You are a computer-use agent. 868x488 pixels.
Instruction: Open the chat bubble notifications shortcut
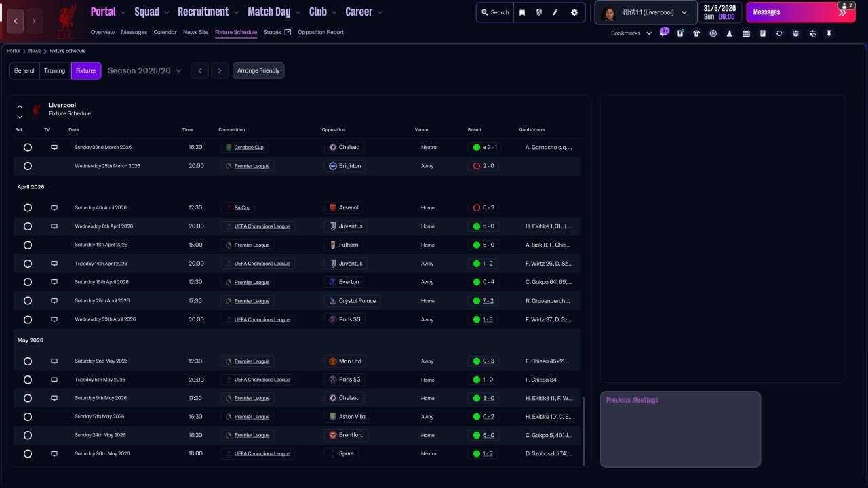(665, 32)
